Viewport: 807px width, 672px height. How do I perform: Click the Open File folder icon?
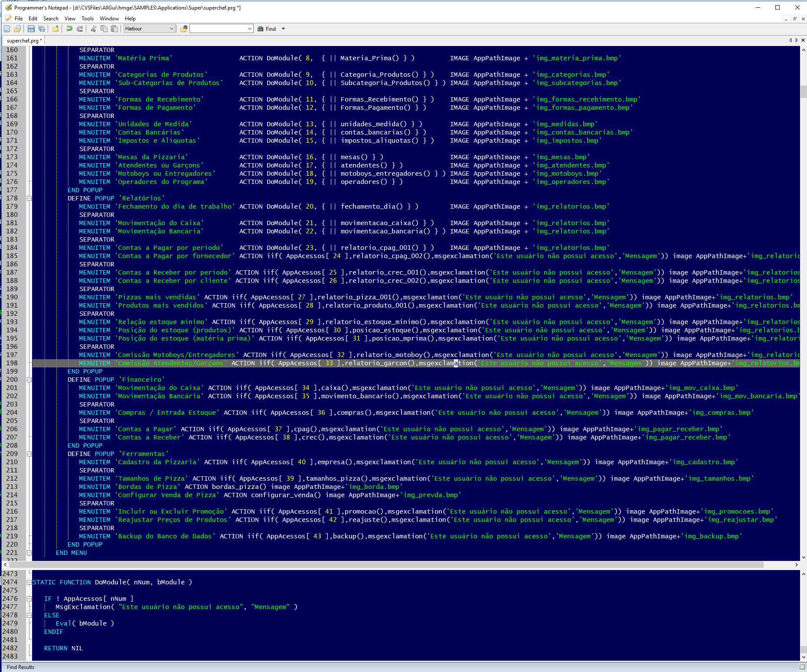(x=17, y=29)
